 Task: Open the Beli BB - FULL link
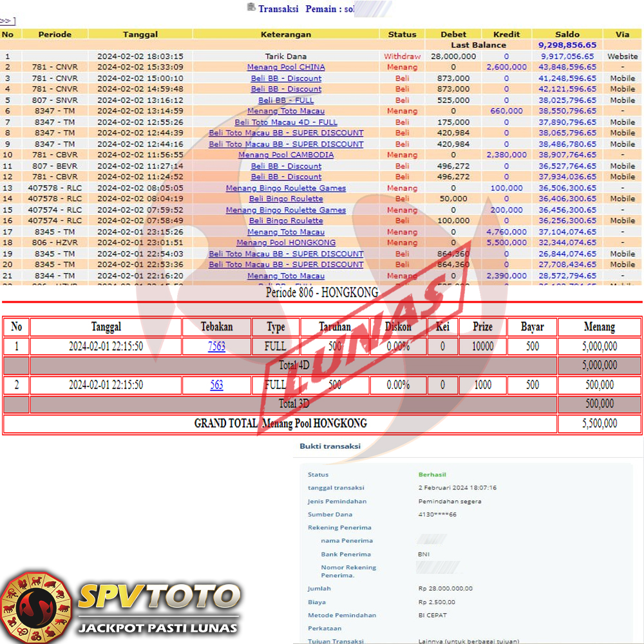286,100
